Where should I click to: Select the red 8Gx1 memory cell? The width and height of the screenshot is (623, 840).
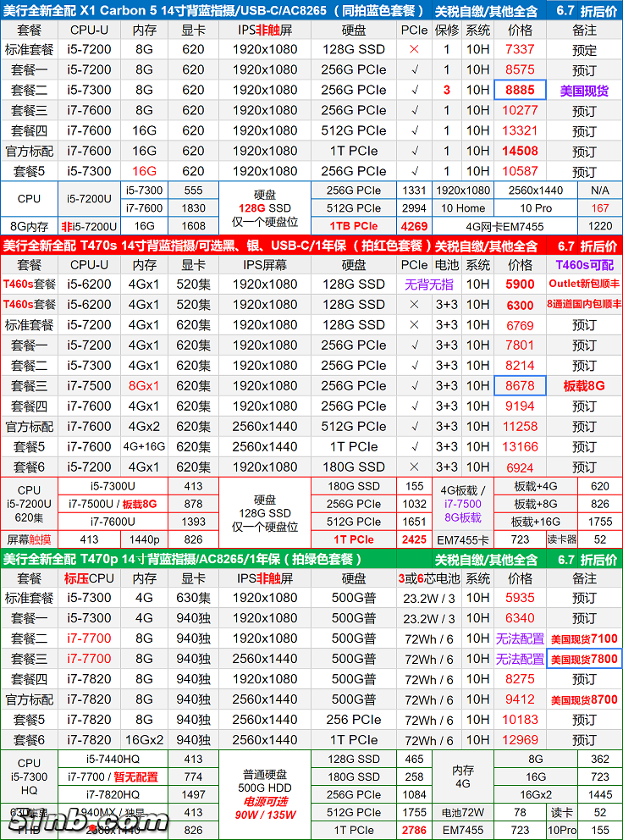click(x=144, y=386)
